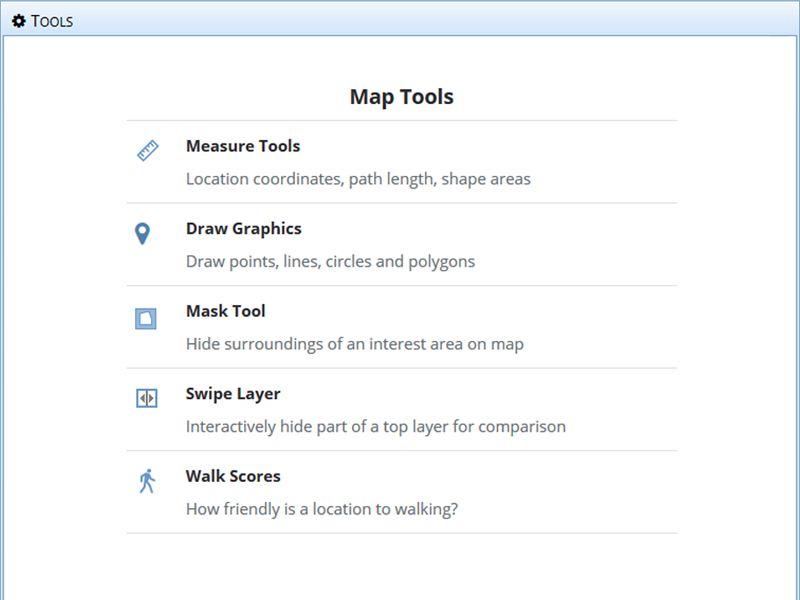Click the gear icon beside Tools title
This screenshot has height=600, width=800.
[17, 20]
